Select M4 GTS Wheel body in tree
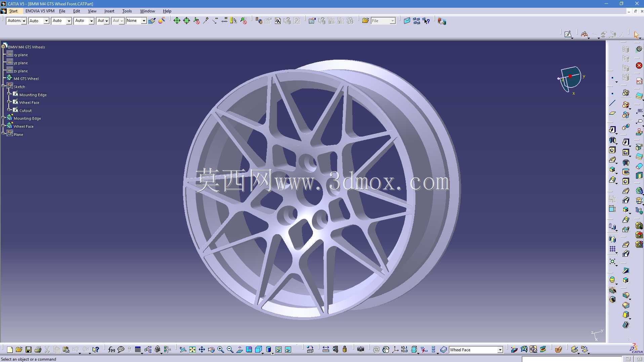Viewport: 644px width, 362px height. [26, 79]
